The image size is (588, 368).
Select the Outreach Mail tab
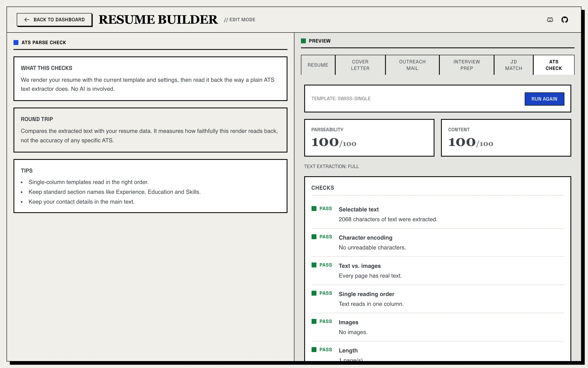[x=412, y=65]
